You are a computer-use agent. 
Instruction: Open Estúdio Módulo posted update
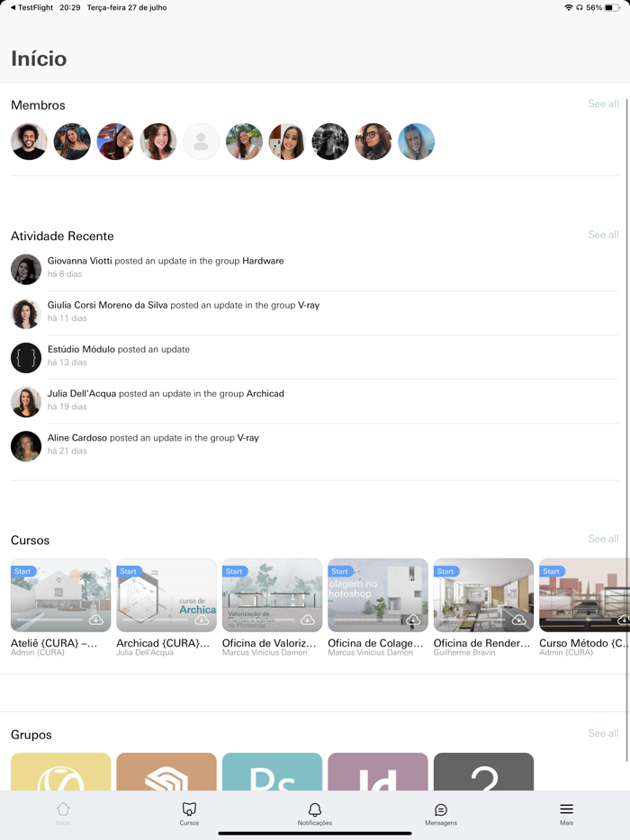(x=315, y=356)
